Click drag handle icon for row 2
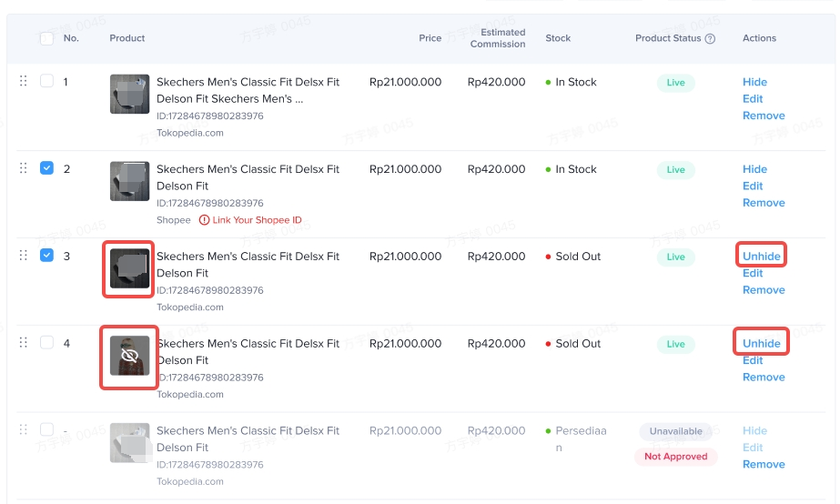 point(24,168)
